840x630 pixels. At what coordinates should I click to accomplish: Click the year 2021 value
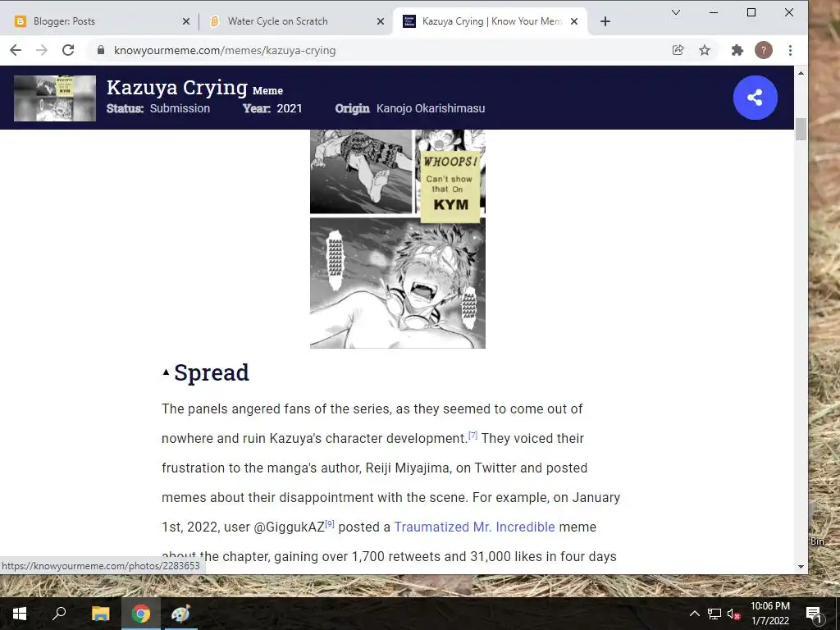click(x=290, y=108)
